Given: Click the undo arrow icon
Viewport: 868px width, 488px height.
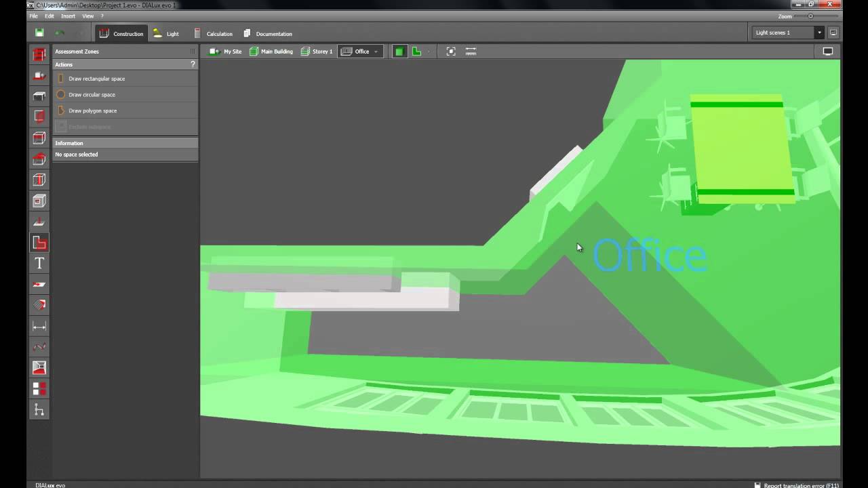Looking at the screenshot, I should pos(60,33).
